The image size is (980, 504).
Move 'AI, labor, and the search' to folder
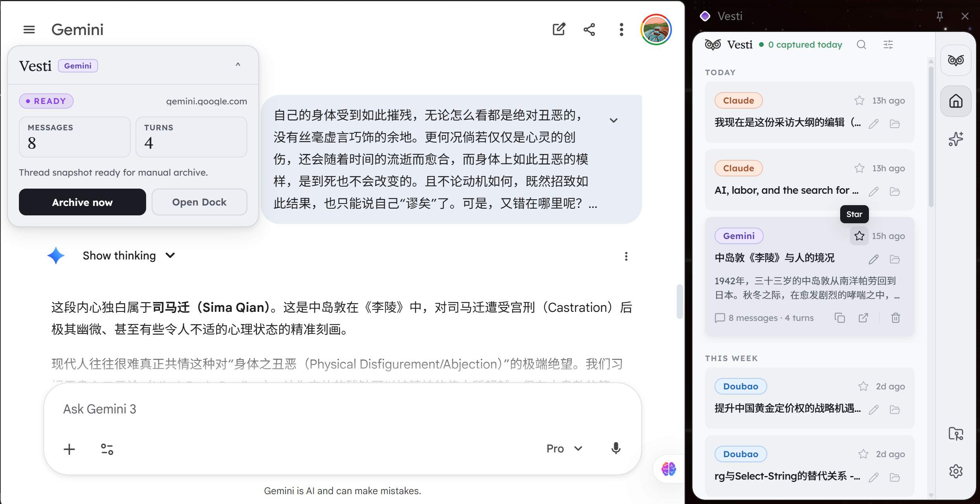point(895,192)
